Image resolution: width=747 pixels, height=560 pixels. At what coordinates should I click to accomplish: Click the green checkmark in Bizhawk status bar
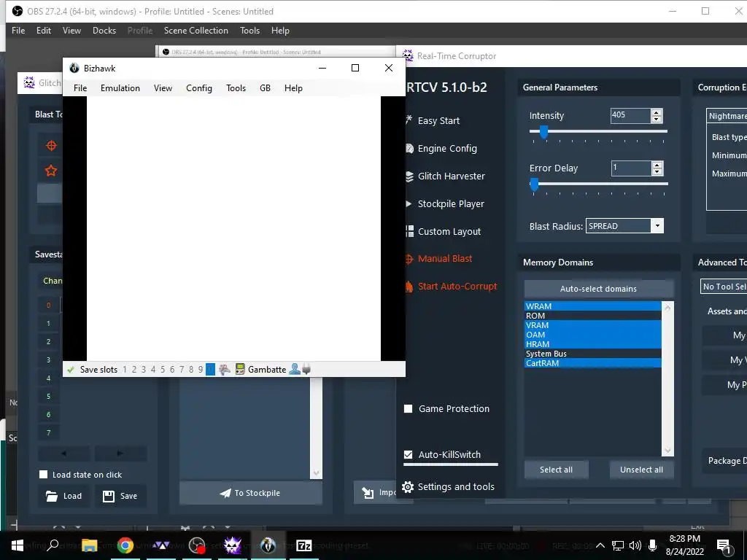tap(71, 370)
